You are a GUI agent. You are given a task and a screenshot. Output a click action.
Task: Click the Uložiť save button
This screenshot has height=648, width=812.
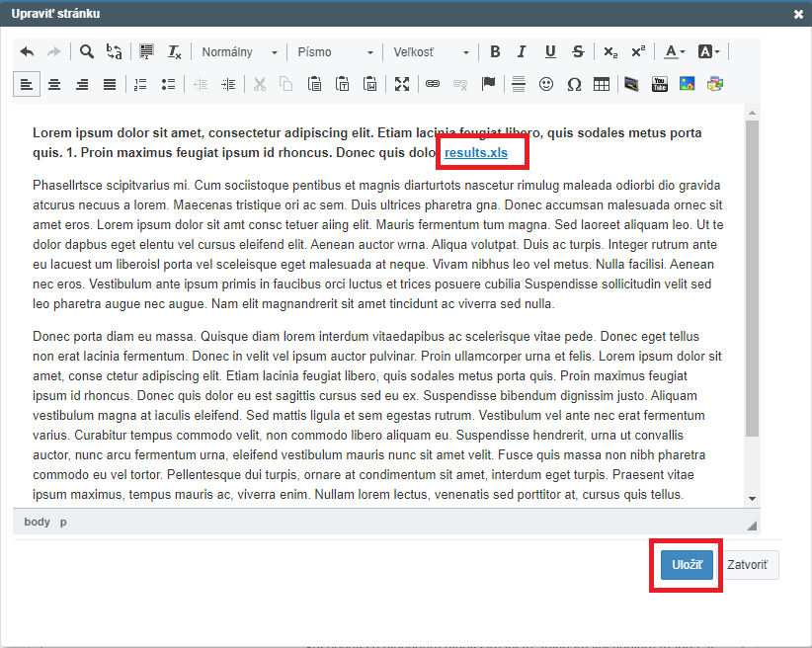687,565
